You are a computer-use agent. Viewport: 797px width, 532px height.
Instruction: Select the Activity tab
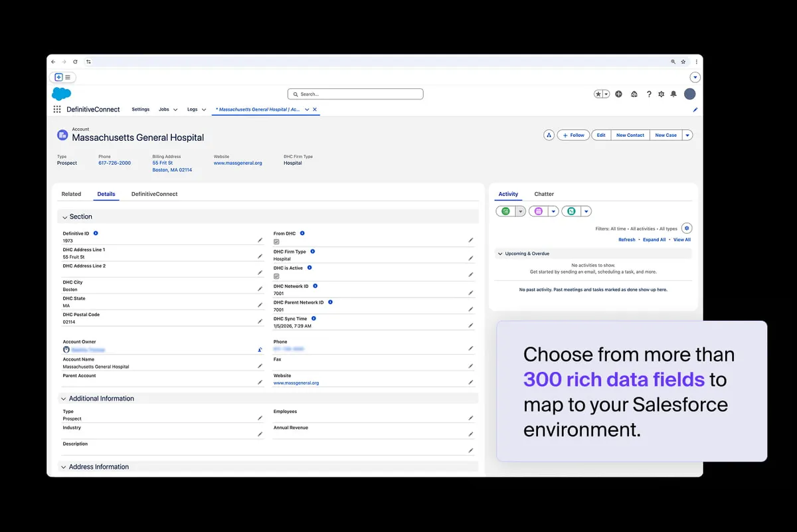(x=508, y=194)
